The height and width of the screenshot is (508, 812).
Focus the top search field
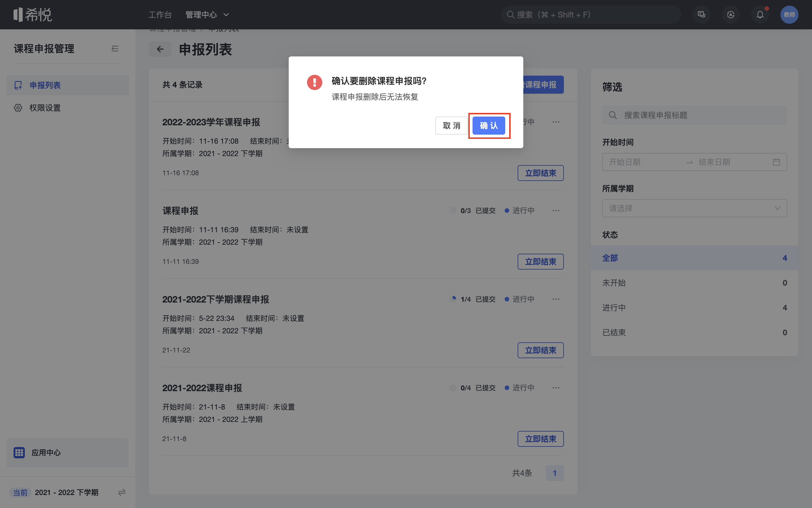[x=591, y=15]
